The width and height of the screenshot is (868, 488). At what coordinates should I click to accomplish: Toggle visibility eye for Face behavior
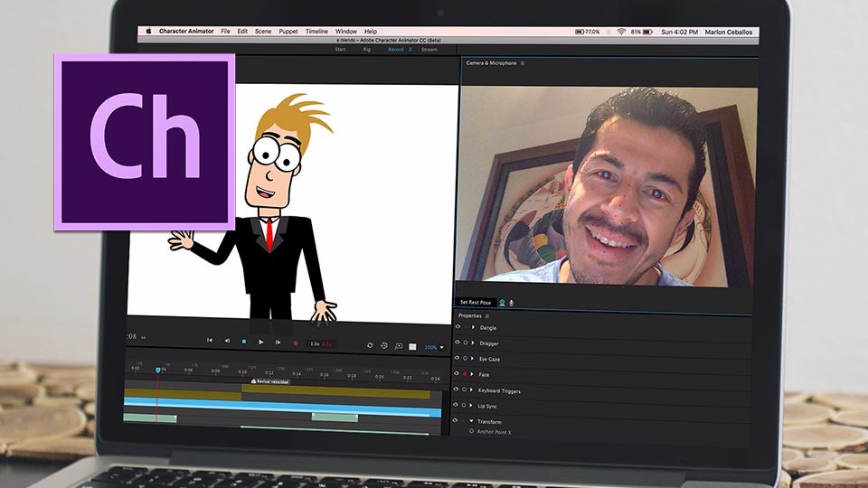pos(457,373)
